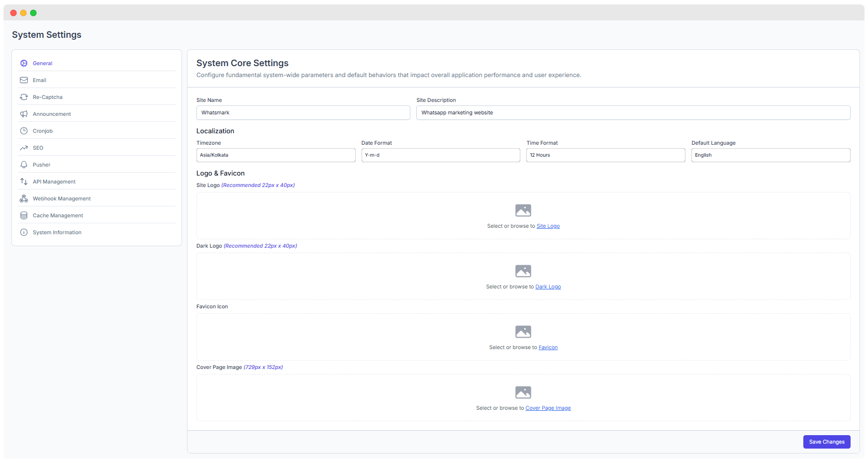Viewport: 868px width, 463px height.
Task: Open the Cover Page Image browse link
Action: click(548, 408)
